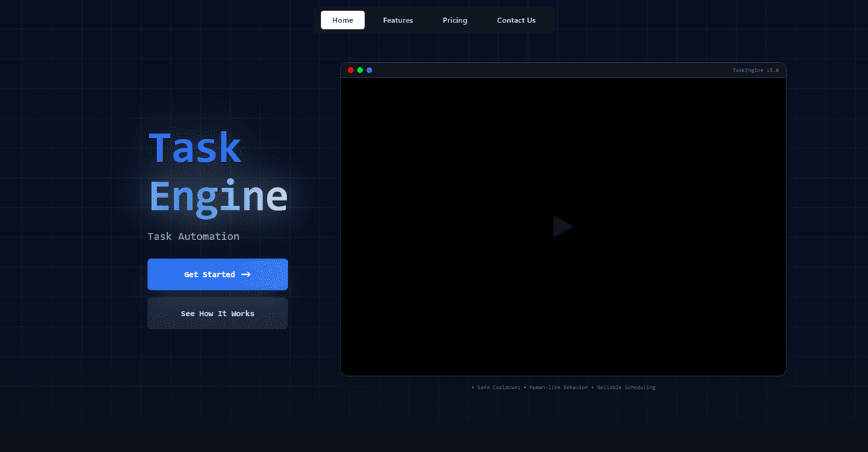Image resolution: width=868 pixels, height=452 pixels.
Task: Click the Task Automation tagline
Action: pos(193,236)
